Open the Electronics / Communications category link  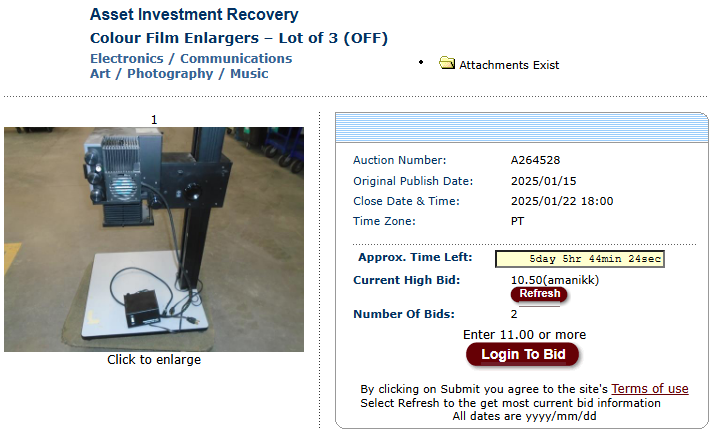pos(191,58)
